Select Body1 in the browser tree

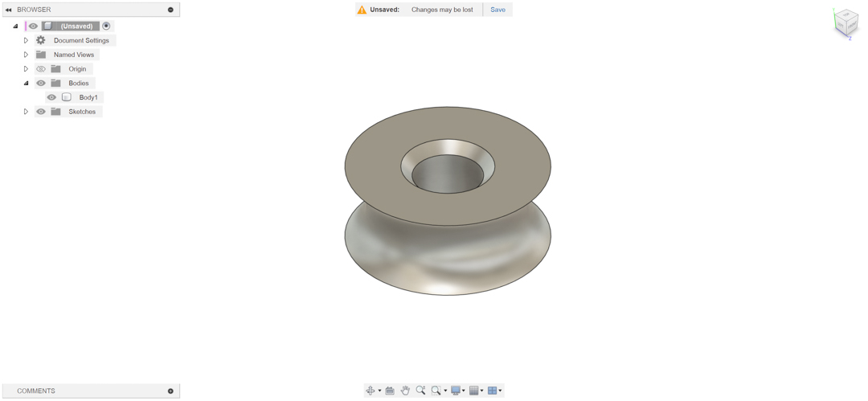pos(88,97)
